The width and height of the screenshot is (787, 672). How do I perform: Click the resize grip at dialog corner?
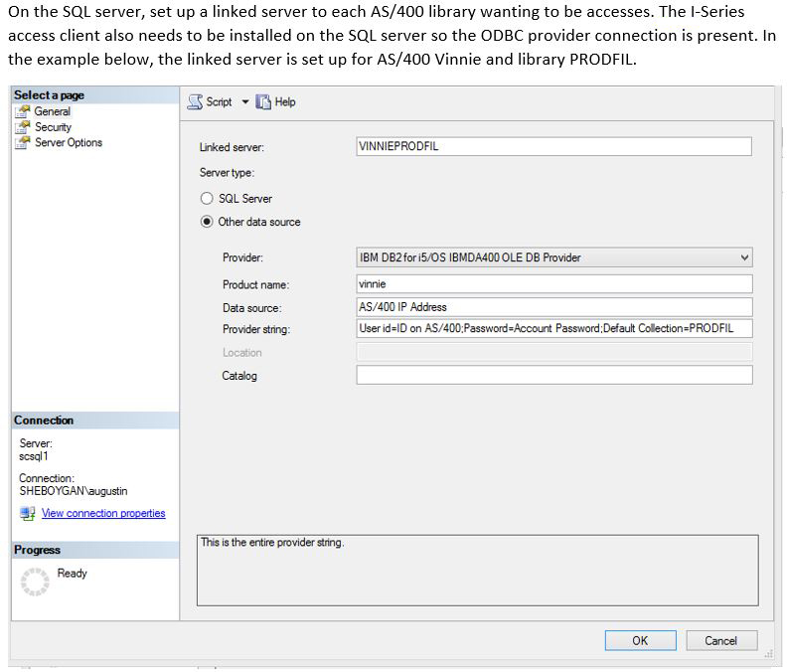[x=769, y=653]
